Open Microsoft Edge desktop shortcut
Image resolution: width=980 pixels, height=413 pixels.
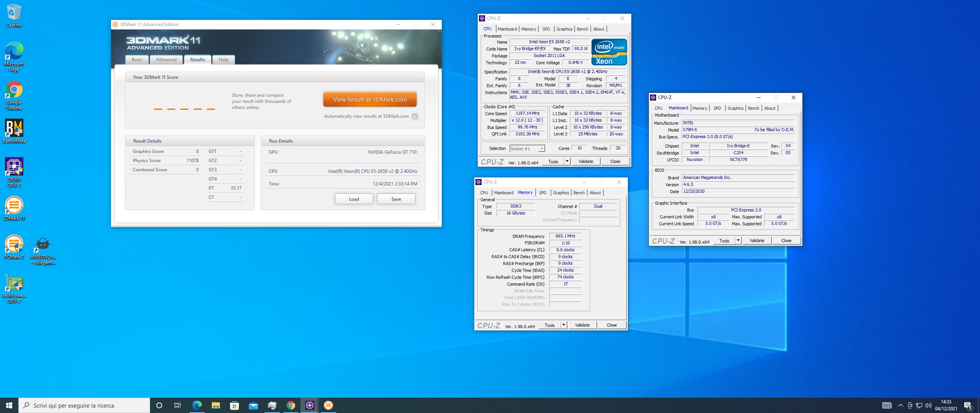point(14,57)
